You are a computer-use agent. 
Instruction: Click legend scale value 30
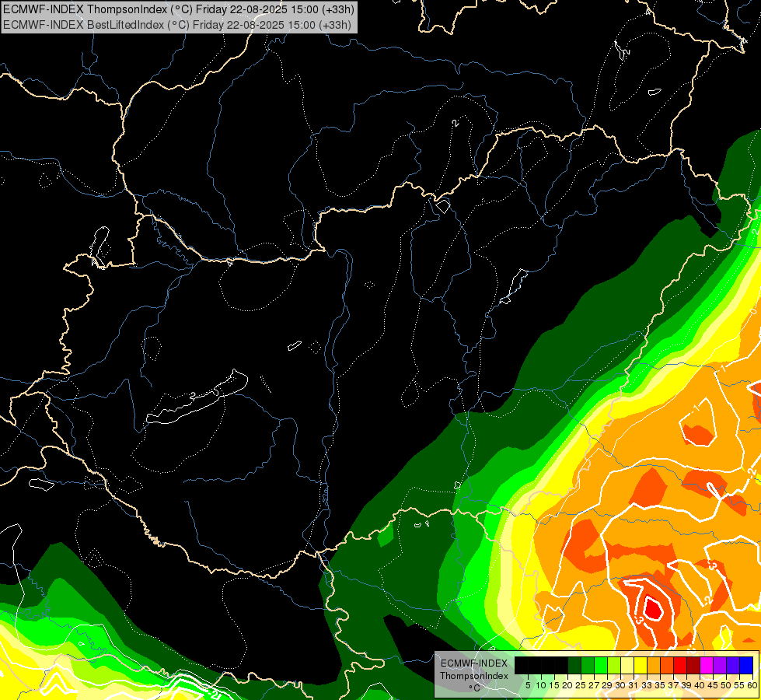tap(620, 685)
